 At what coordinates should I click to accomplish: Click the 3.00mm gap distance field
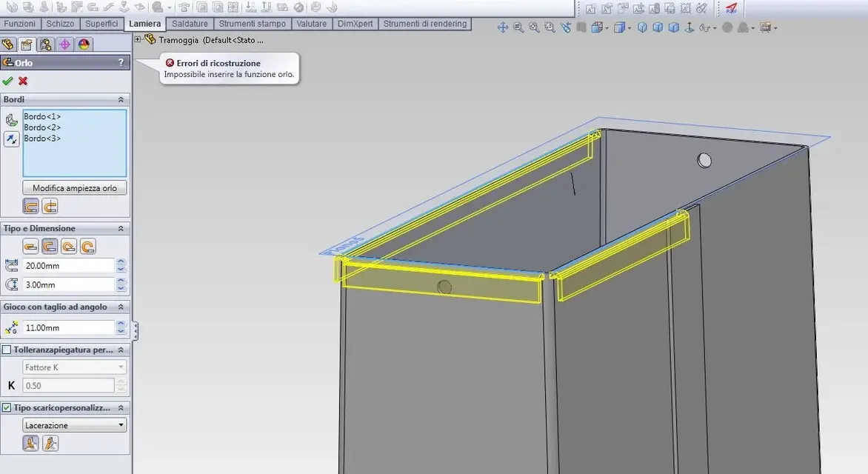click(68, 284)
